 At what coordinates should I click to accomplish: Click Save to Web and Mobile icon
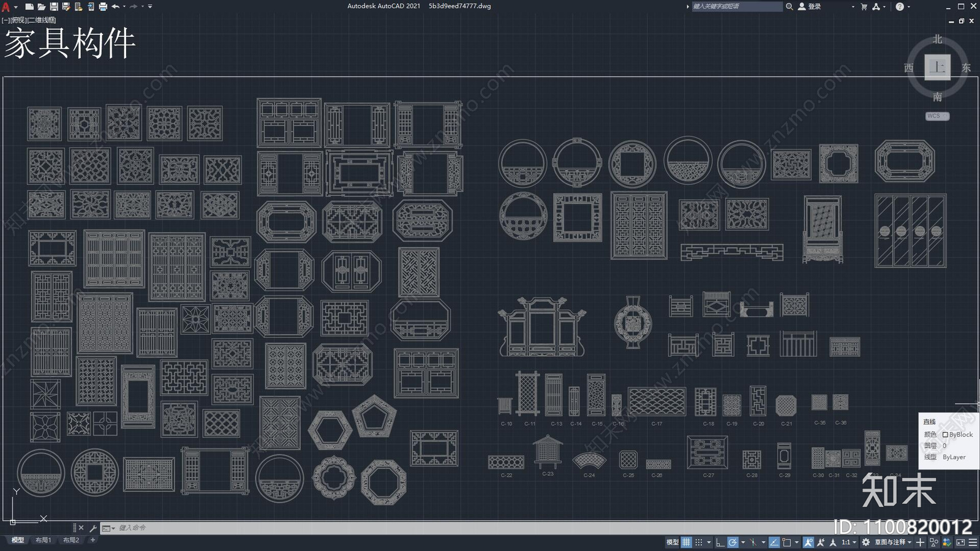click(91, 7)
